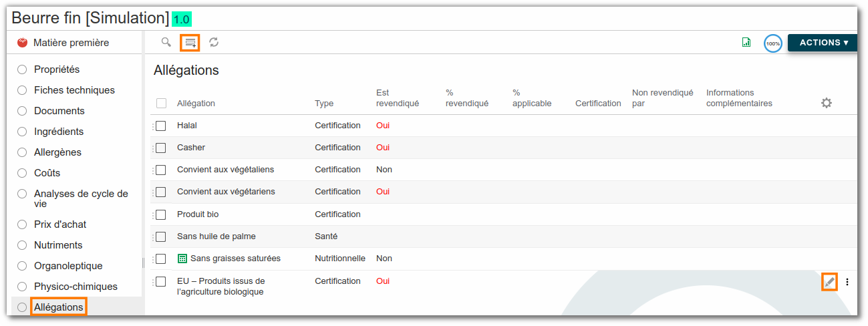Check the Produit bio row checkbox
This screenshot has width=868, height=326.
point(160,214)
